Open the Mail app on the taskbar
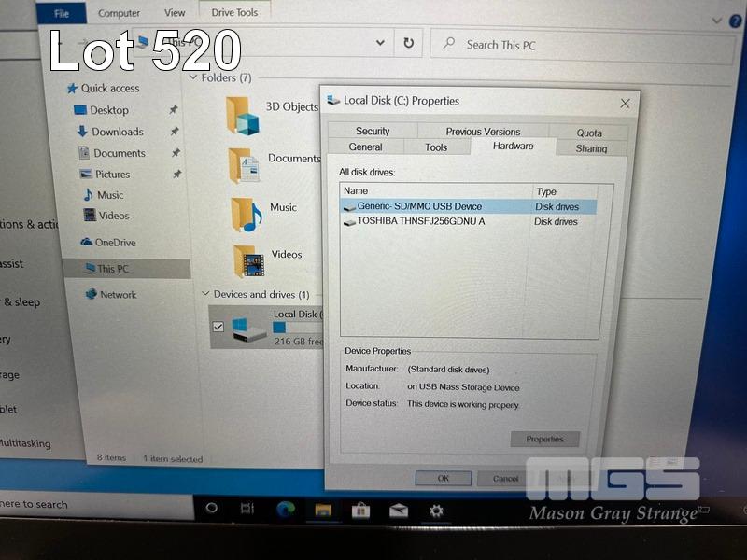Screen dimensions: 747x560 [x=399, y=510]
